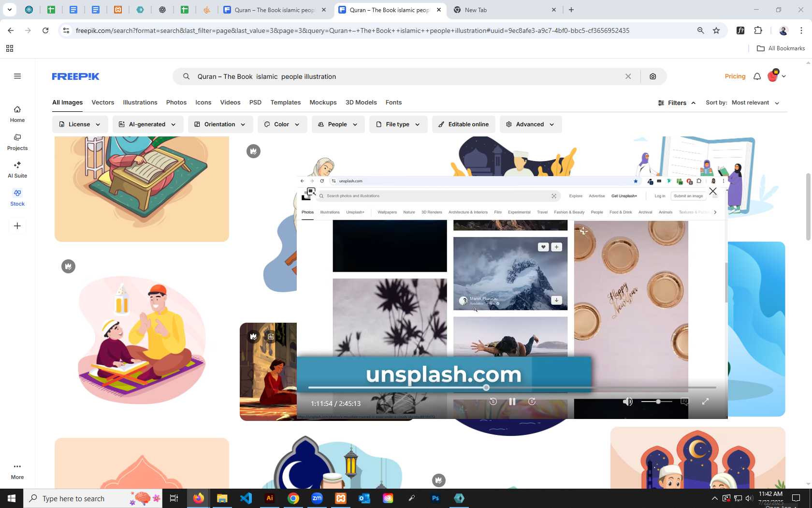Select the Vectors tab

[x=103, y=103]
